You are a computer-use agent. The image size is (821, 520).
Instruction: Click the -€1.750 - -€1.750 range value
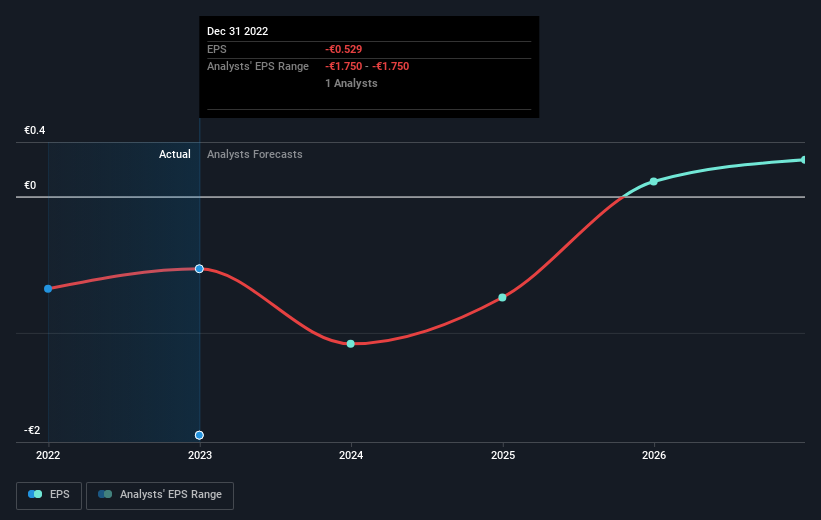click(367, 67)
